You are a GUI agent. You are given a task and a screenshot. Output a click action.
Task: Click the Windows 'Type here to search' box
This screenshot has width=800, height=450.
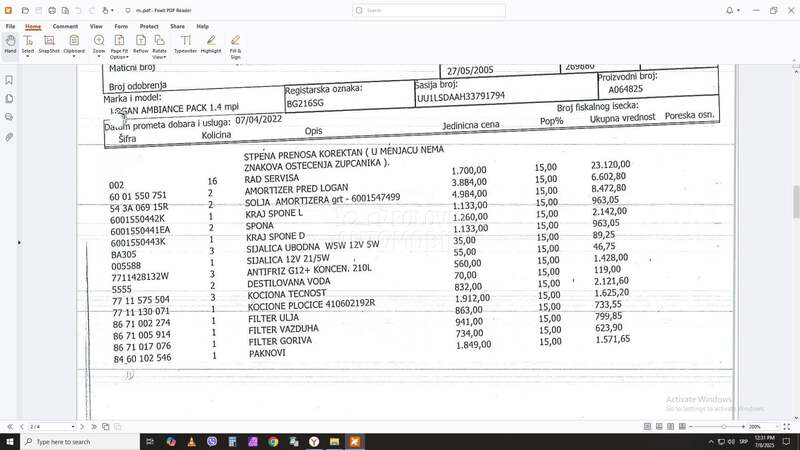tap(80, 442)
